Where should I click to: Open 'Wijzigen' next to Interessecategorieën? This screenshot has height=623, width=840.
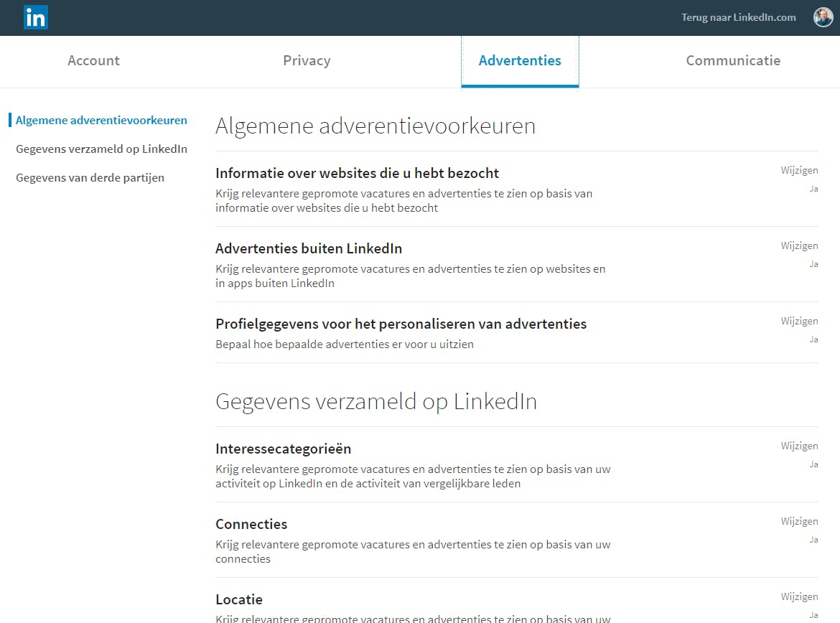799,446
